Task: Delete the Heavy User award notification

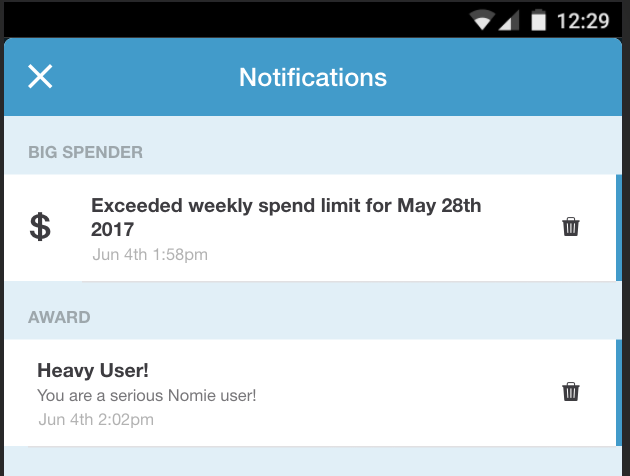Action: 571,392
